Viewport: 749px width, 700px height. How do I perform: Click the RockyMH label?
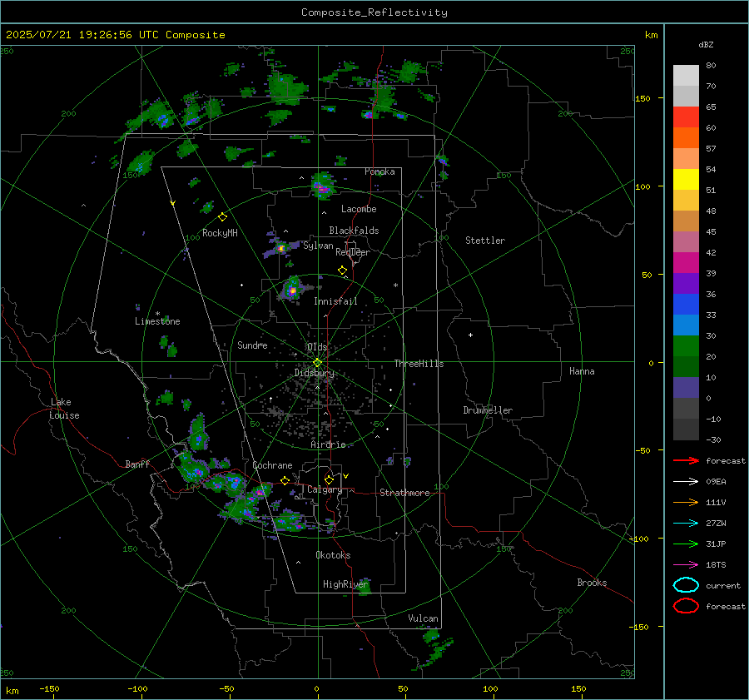[x=220, y=233]
